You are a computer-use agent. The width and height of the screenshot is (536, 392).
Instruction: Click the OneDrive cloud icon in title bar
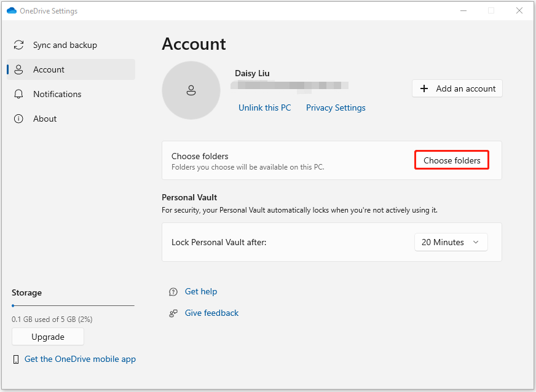click(x=12, y=10)
